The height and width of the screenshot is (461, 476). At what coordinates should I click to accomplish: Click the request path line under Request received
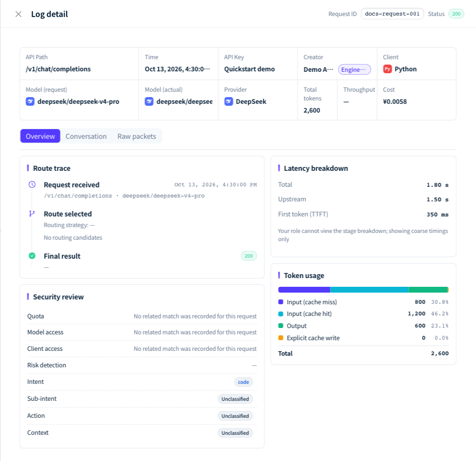pos(124,196)
